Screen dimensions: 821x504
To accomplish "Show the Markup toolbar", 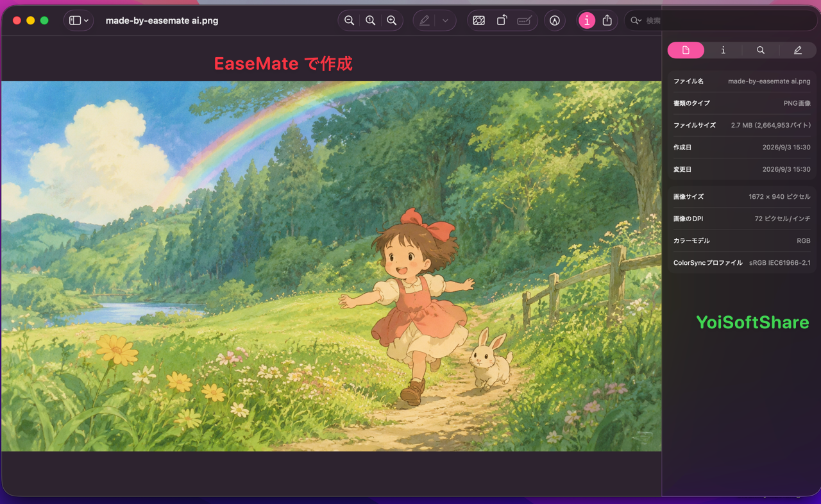I will [555, 21].
